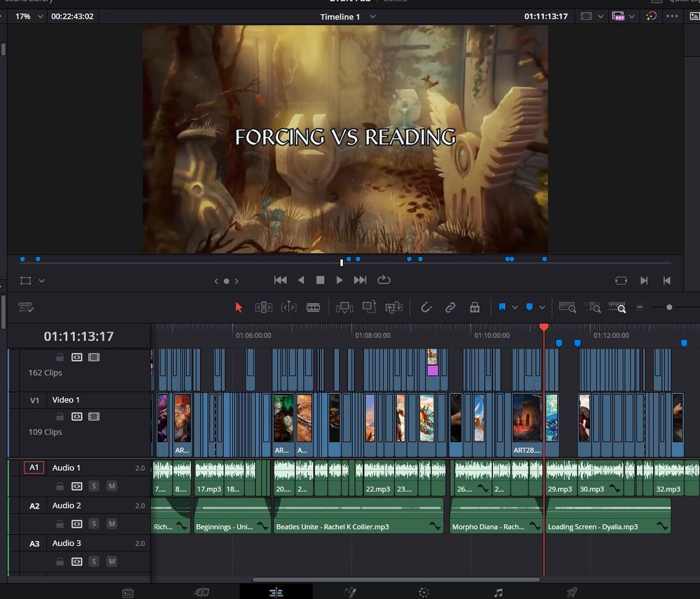Switch to the Fusion page
Screen dimensions: 700x599
point(351,592)
